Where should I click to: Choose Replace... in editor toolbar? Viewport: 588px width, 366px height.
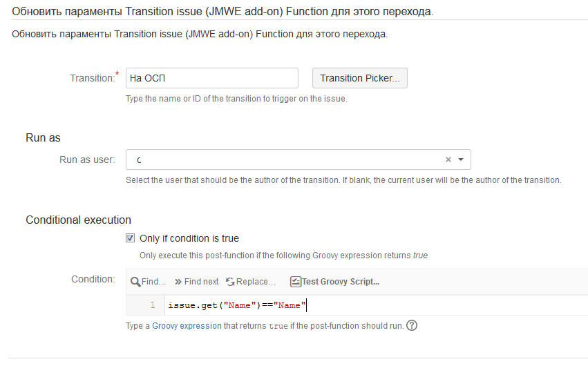tap(256, 282)
